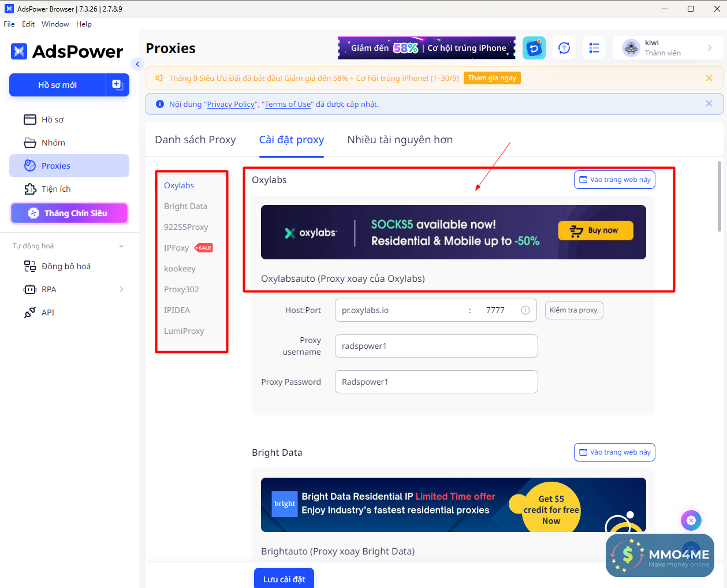Create new profile with Hồ sơ mới

pos(58,85)
